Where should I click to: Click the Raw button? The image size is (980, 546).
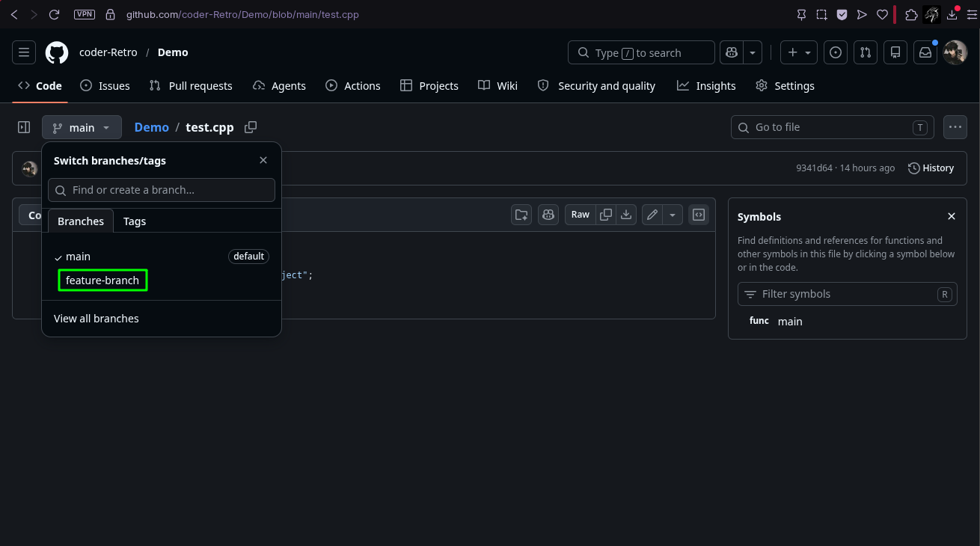(581, 215)
